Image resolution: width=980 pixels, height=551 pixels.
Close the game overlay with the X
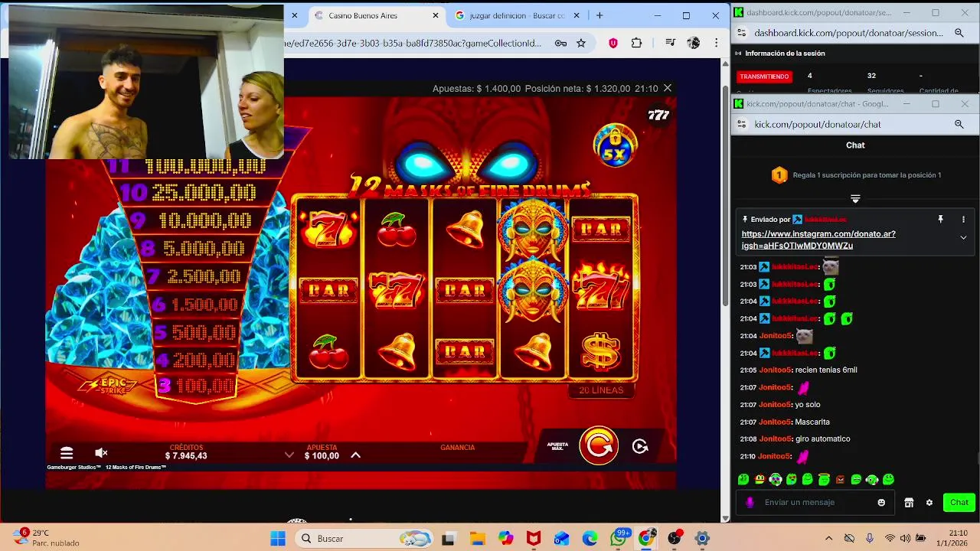[x=668, y=89]
